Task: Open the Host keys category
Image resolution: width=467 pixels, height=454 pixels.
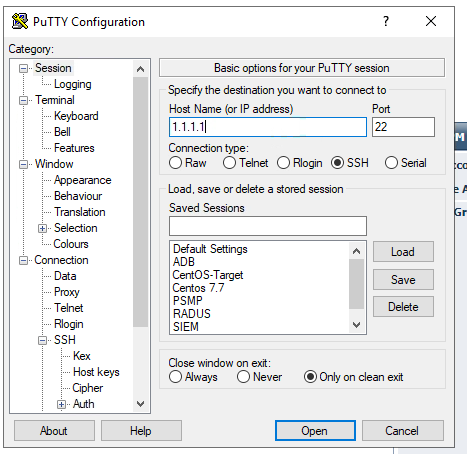Action: click(96, 372)
